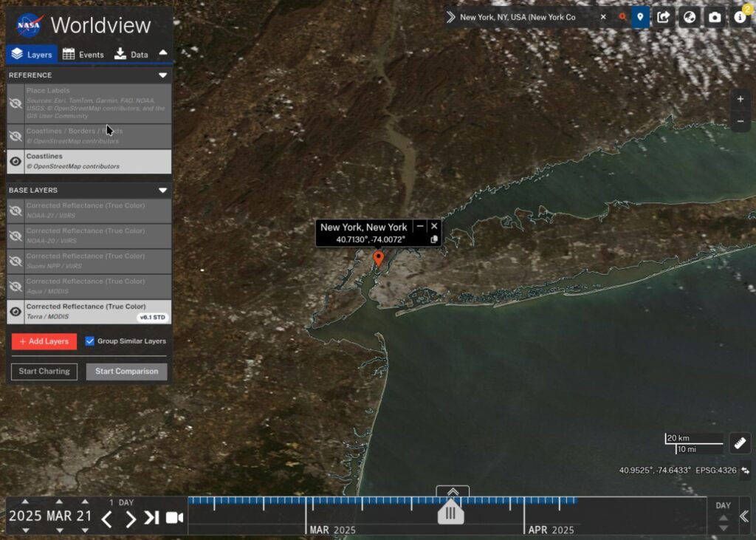756x540 pixels.
Task: Clear the location search text
Action: click(x=603, y=17)
